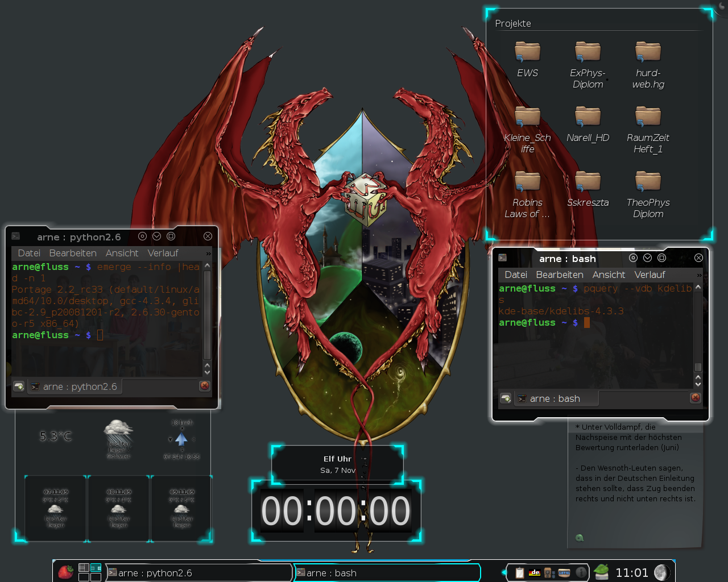Click new tab icon in python2.6 terminal
Viewport: 728px width, 582px height.
[x=19, y=386]
